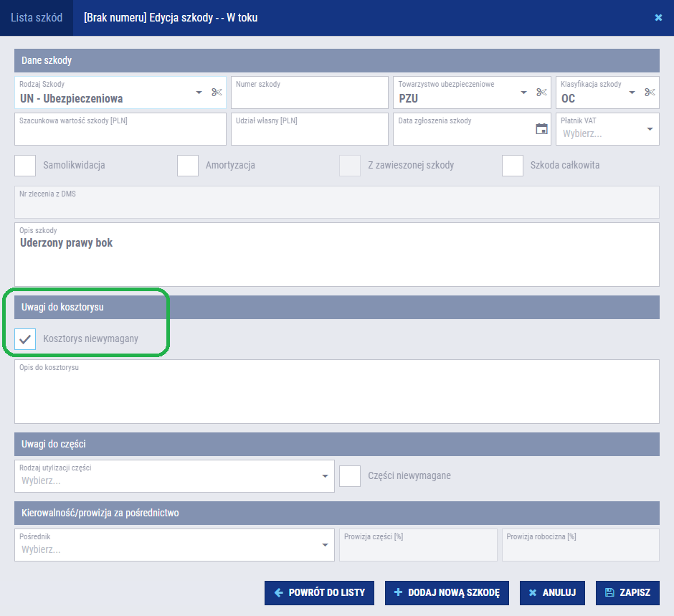Enable the Samolikwidacja checkbox
674x616 pixels.
pyautogui.click(x=26, y=165)
